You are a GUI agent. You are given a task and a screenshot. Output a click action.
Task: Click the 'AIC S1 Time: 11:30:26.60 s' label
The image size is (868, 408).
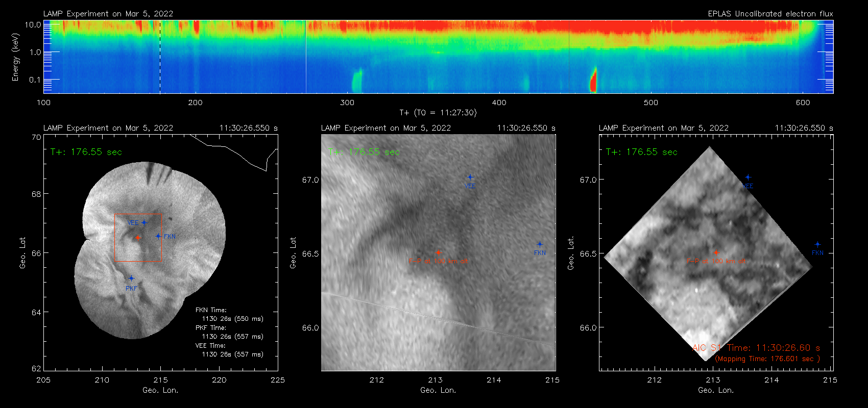pos(756,348)
